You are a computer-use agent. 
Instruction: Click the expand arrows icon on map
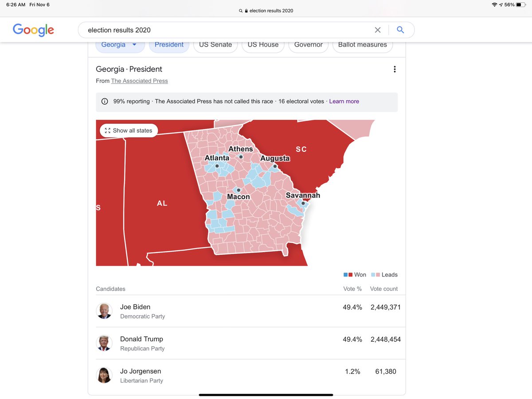[x=107, y=130]
